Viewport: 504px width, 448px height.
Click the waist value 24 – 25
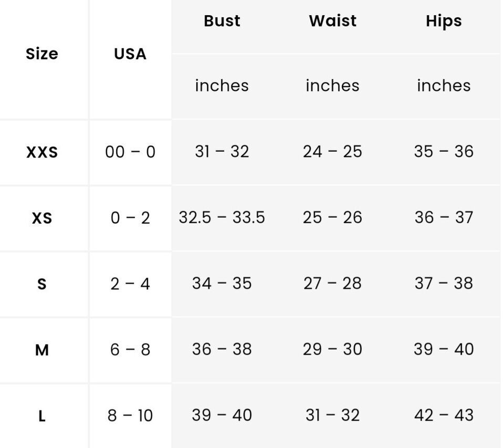tap(333, 151)
